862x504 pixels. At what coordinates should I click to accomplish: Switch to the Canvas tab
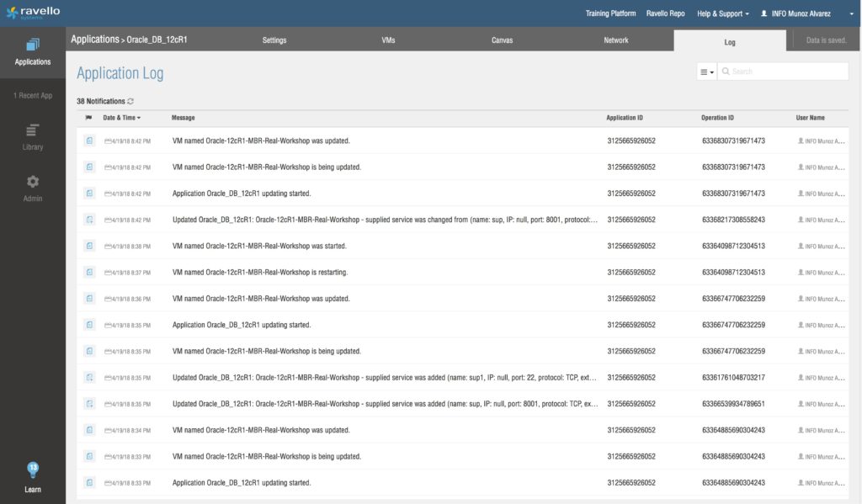coord(502,40)
